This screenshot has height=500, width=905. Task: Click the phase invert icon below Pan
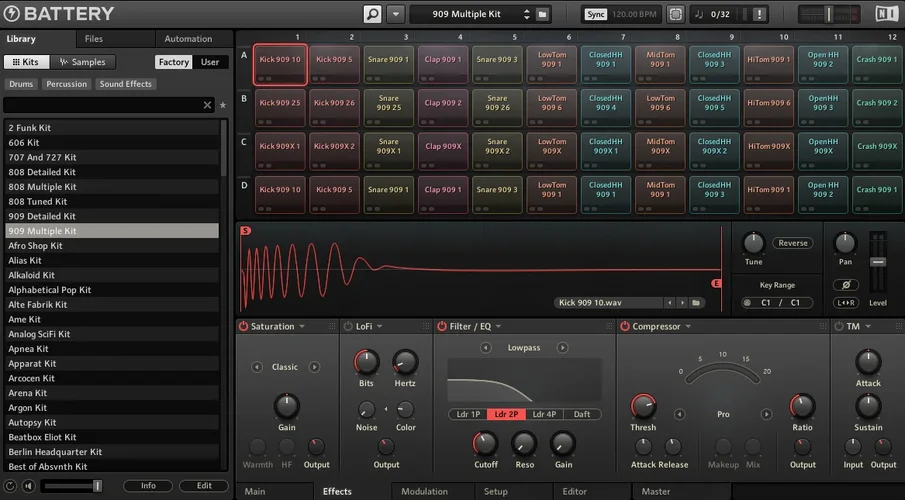tap(845, 285)
